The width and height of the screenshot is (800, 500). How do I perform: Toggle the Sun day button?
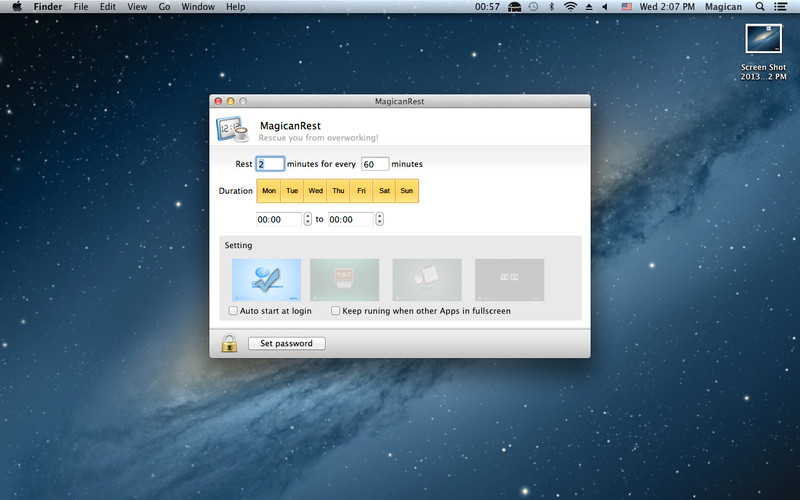[407, 191]
